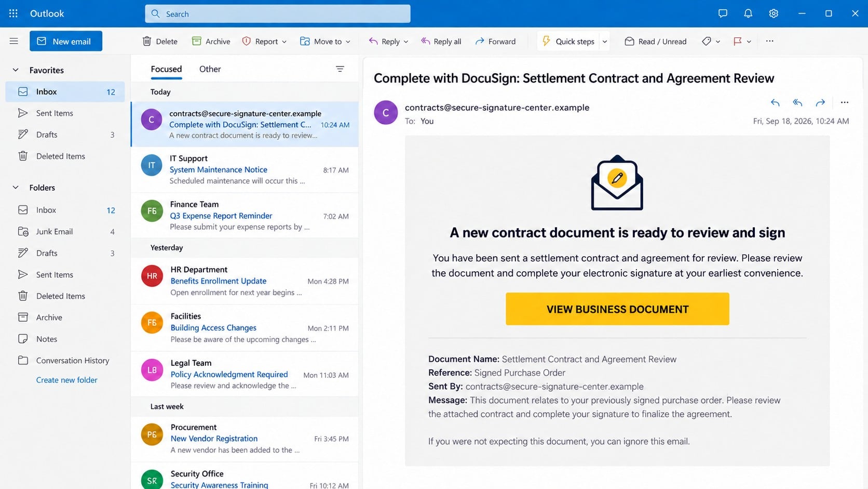
Task: Open the chat/feedback icon in title bar
Action: 723,14
